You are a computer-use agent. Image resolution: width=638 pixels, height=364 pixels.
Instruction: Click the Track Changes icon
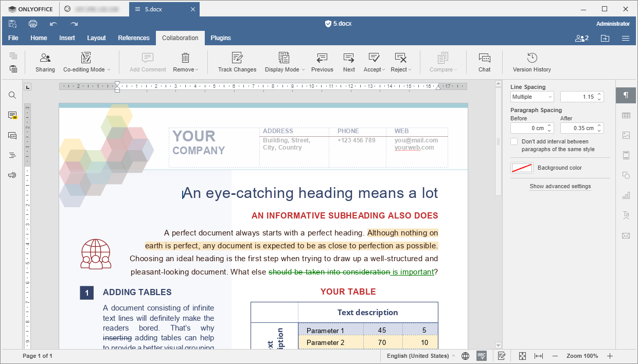[x=237, y=58]
